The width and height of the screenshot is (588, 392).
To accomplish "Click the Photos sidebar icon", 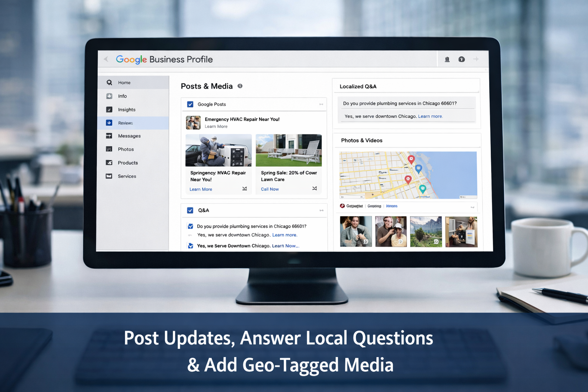I will 109,149.
